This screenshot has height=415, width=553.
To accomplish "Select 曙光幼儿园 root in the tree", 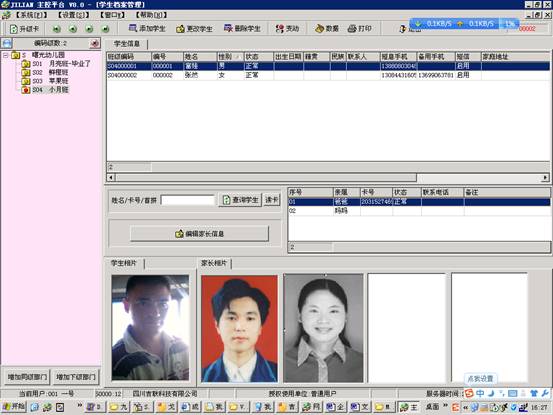I will (48, 55).
